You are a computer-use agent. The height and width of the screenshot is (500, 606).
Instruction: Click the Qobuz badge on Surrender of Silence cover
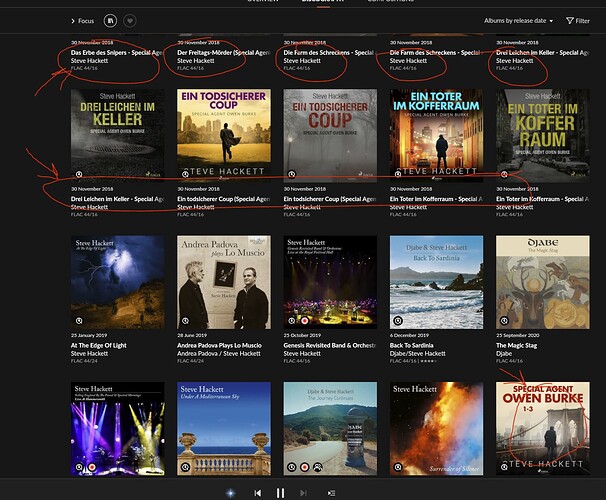coord(398,467)
